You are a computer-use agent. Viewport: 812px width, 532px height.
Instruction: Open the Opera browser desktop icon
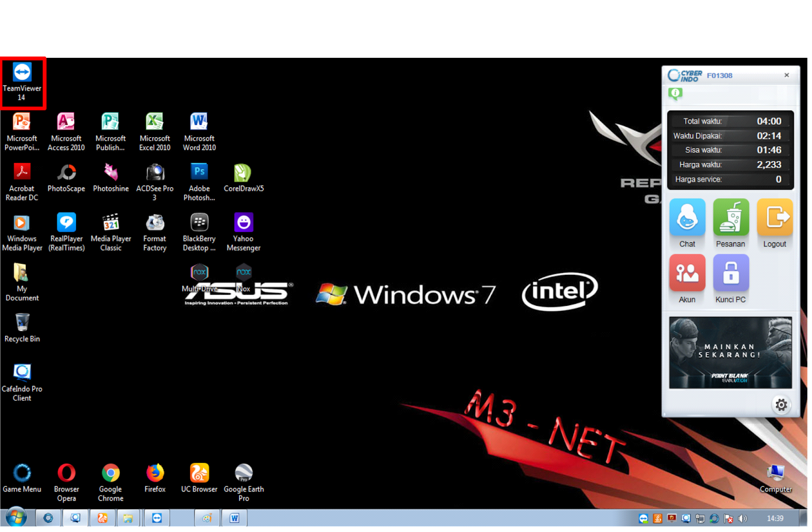[x=66, y=483]
